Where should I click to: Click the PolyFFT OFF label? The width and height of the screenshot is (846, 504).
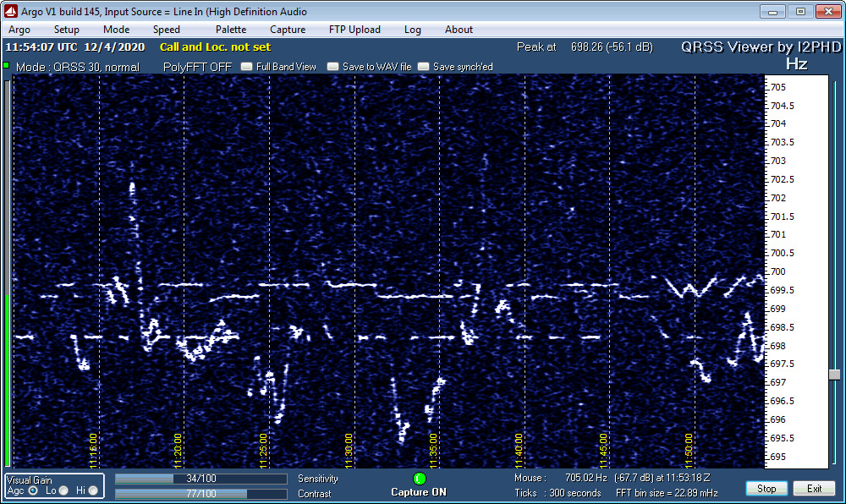[197, 67]
